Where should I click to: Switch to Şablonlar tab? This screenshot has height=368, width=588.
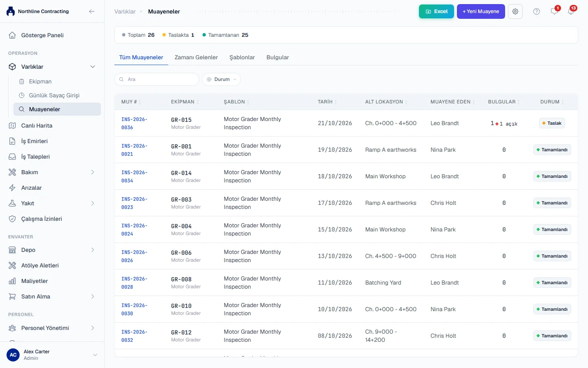242,57
